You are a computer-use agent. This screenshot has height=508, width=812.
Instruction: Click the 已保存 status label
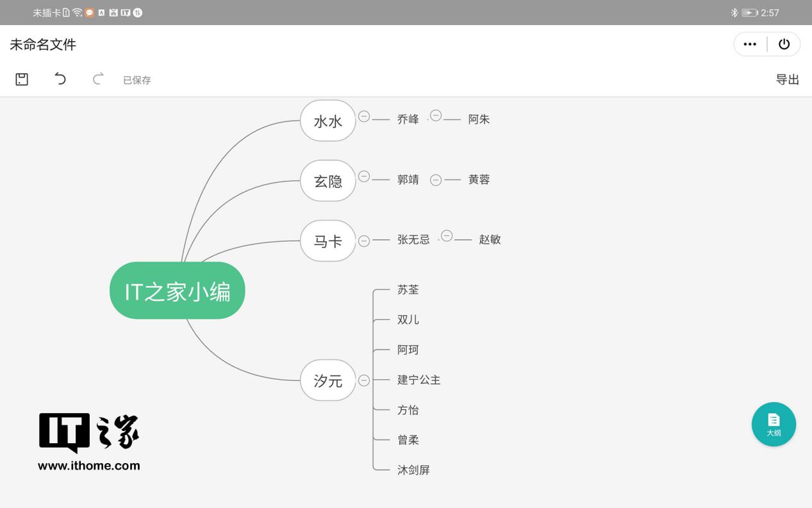point(137,80)
